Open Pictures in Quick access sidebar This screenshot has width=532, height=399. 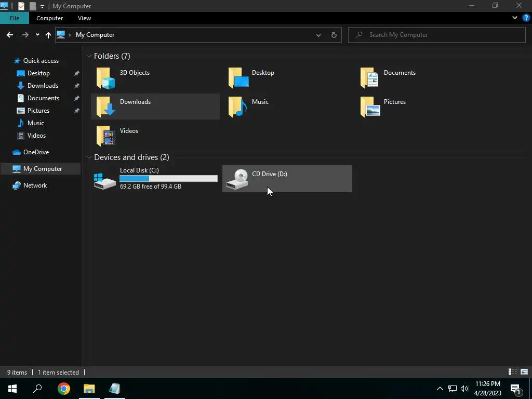click(38, 111)
